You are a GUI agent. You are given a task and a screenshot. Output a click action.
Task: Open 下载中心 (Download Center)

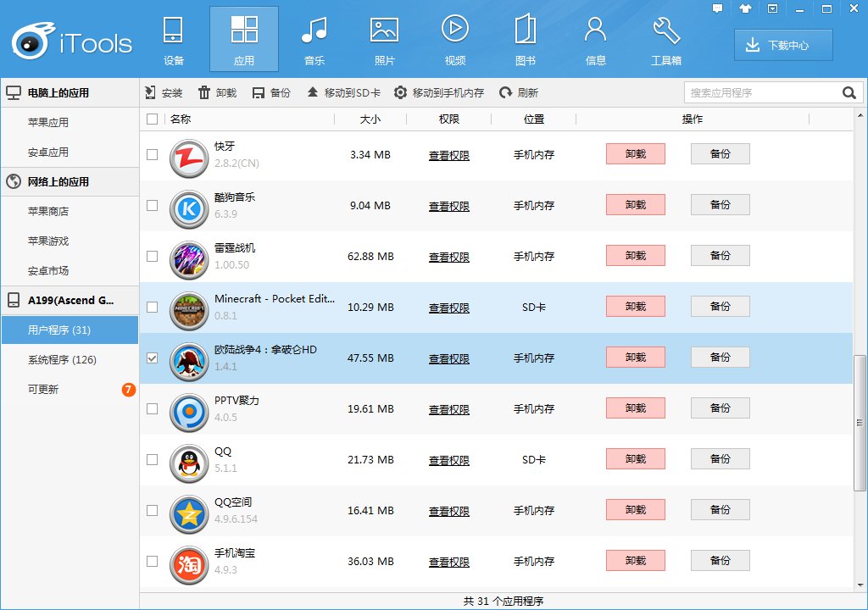click(x=782, y=46)
